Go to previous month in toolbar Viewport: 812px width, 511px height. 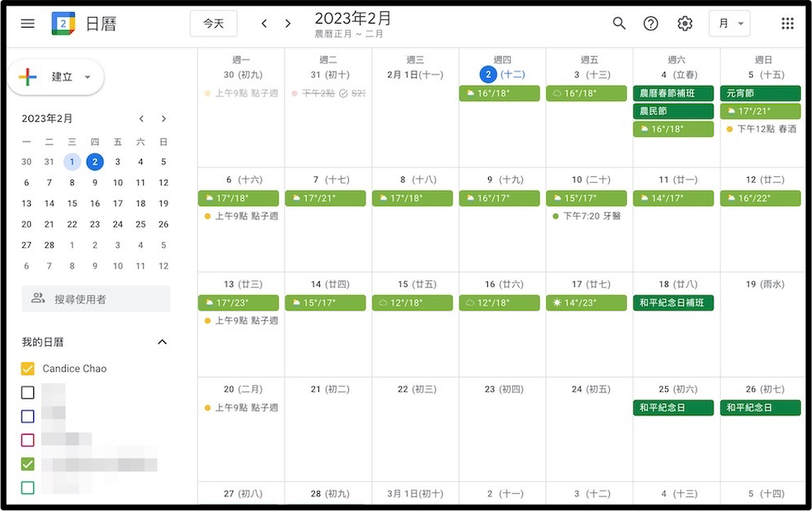pyautogui.click(x=264, y=24)
